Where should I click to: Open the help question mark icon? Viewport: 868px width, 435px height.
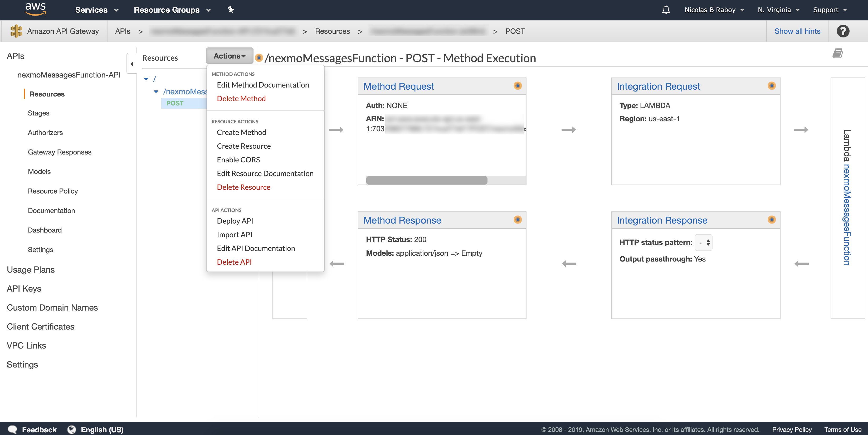click(843, 31)
